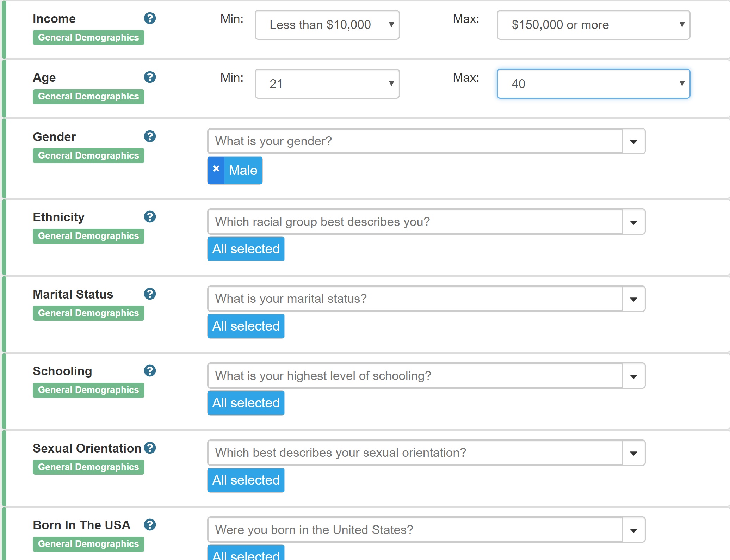
Task: Click General Demographics badge under Age
Action: (88, 97)
